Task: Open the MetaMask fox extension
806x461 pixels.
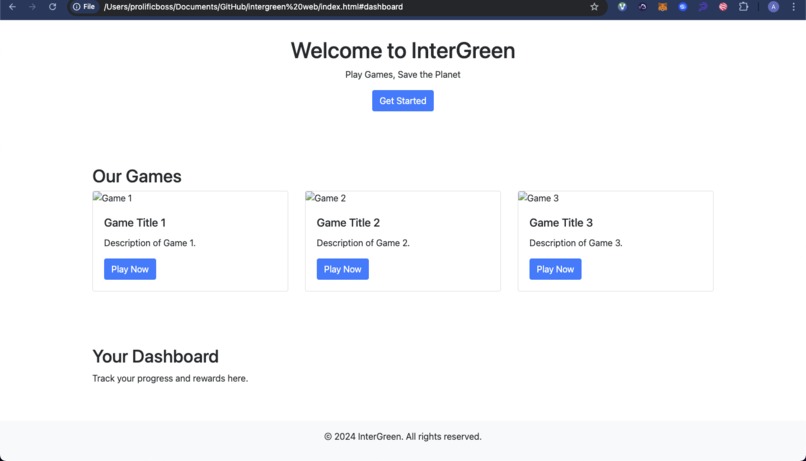Action: (x=663, y=7)
